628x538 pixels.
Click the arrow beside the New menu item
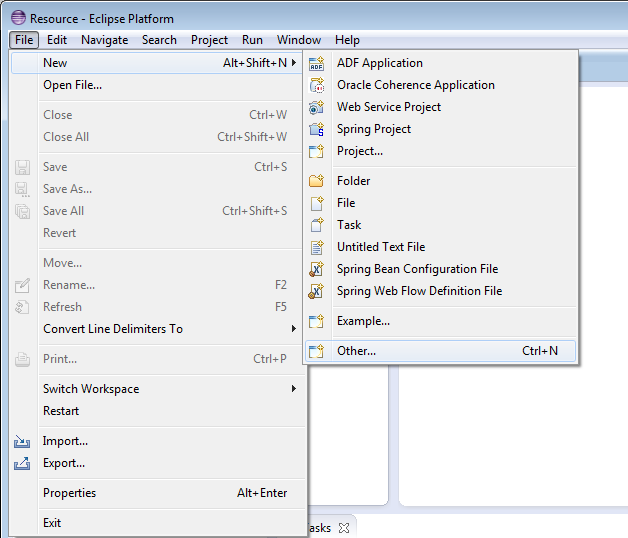294,63
